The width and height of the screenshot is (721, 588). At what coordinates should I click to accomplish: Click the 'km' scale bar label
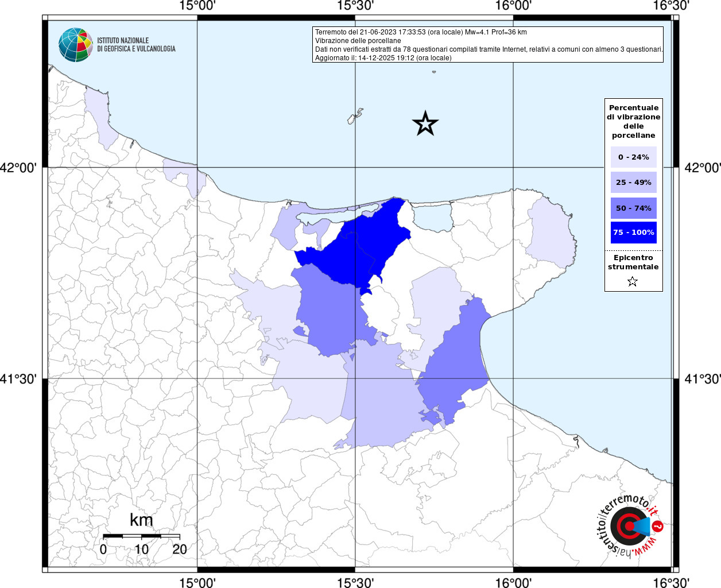(141, 520)
